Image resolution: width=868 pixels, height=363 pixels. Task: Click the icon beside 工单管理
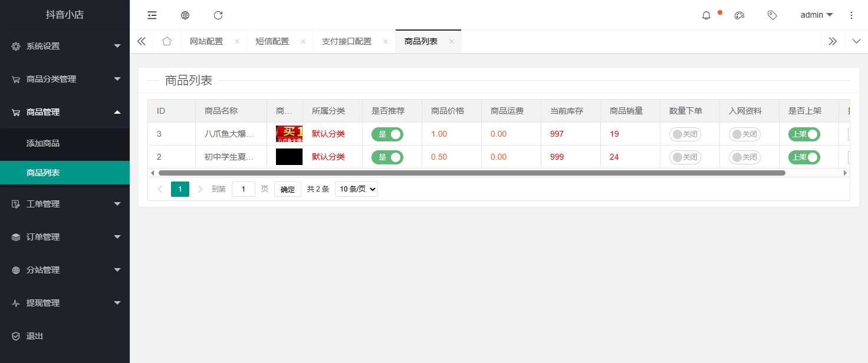coord(16,204)
